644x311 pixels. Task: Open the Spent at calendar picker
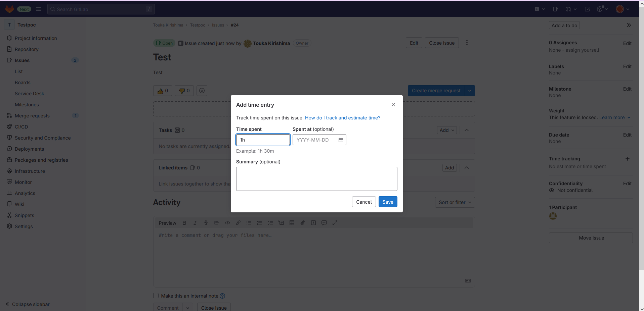341,140
